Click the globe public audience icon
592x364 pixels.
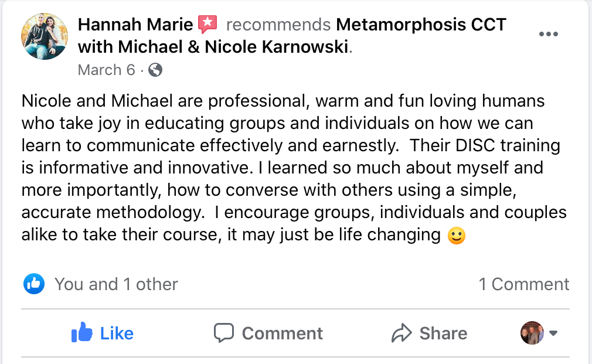[x=155, y=70]
